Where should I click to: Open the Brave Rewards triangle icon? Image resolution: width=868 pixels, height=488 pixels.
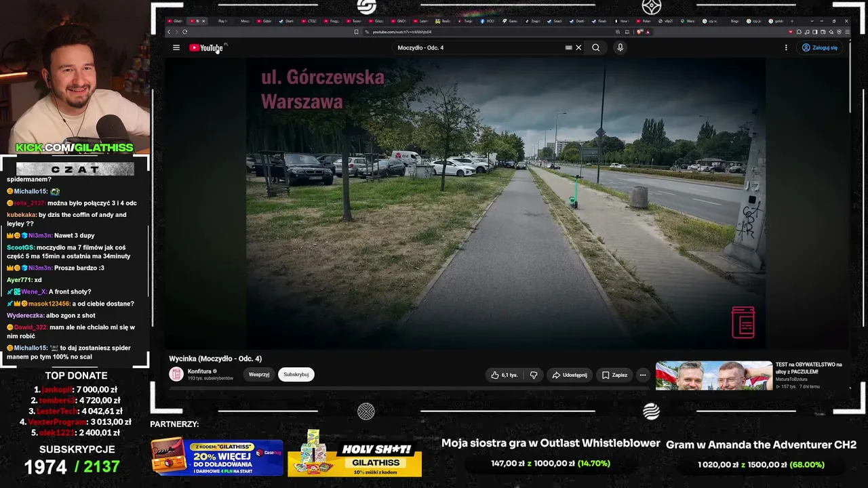648,32
